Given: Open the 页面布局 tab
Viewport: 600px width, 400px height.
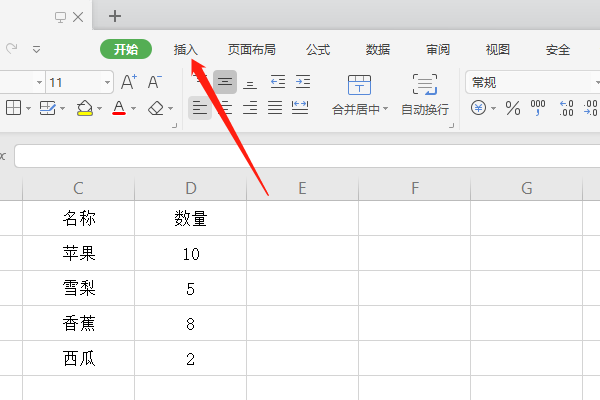Looking at the screenshot, I should pos(251,49).
